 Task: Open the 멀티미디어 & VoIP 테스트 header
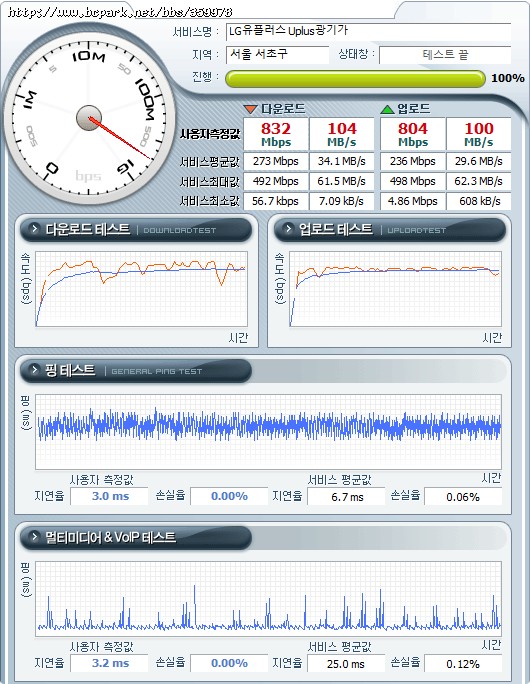click(136, 537)
